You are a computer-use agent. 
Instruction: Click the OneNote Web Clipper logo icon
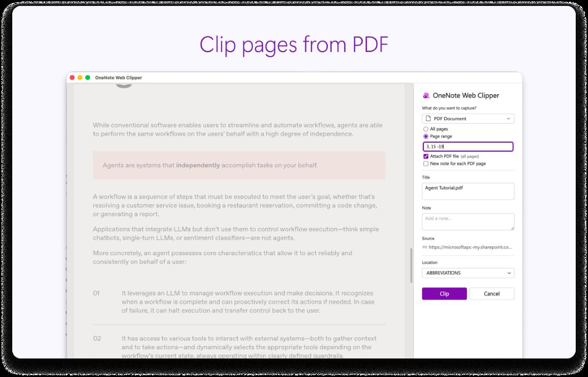coord(426,96)
